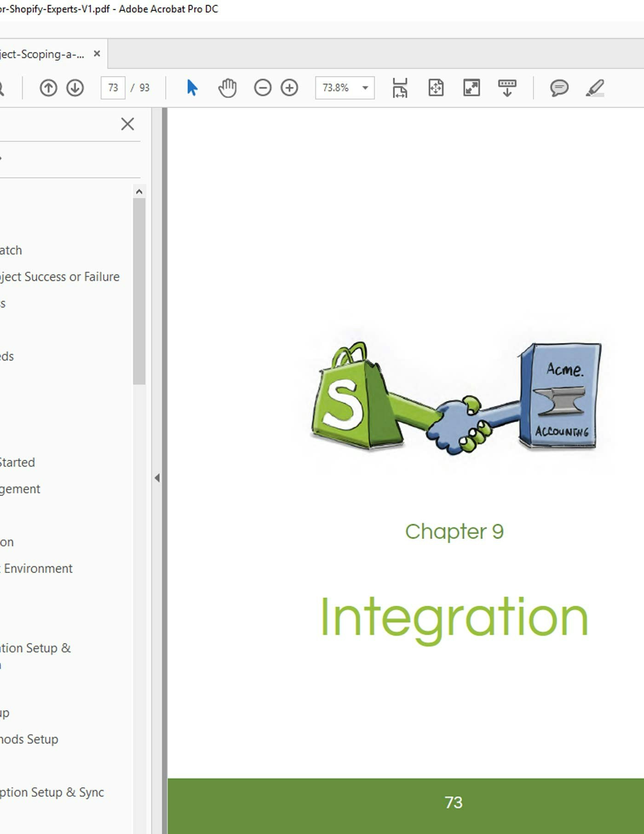Activate the Hand pan tool
Screen dimensions: 644x834
coord(227,87)
